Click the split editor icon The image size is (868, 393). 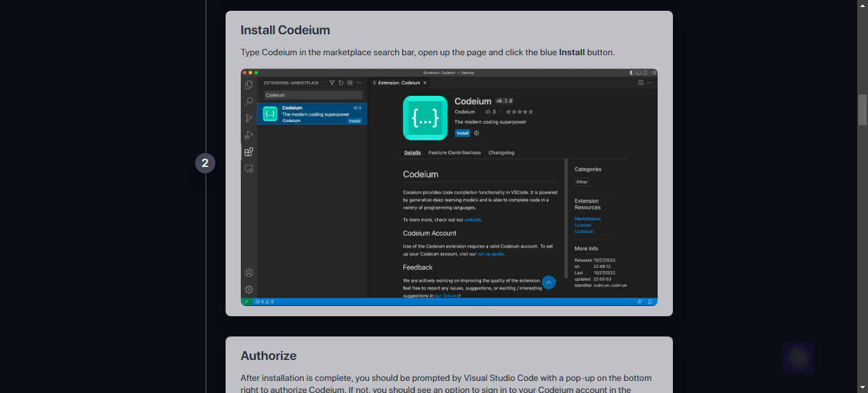coord(641,83)
